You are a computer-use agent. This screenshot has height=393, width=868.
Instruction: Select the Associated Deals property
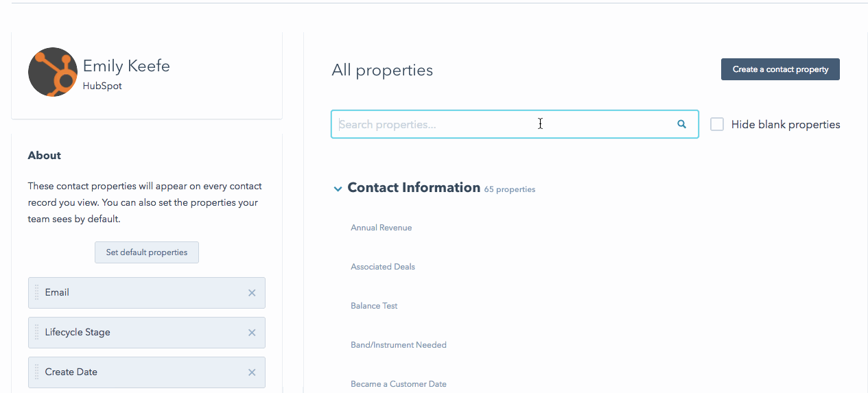click(383, 267)
